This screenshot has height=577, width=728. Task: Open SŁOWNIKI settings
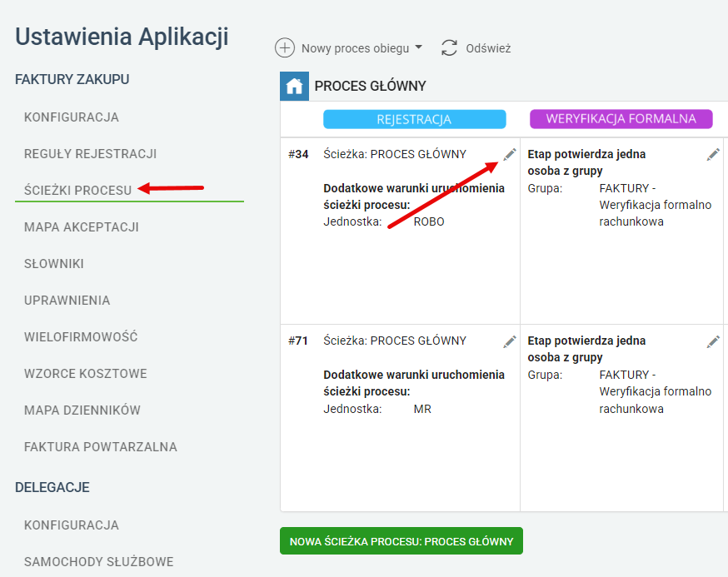pos(54,264)
